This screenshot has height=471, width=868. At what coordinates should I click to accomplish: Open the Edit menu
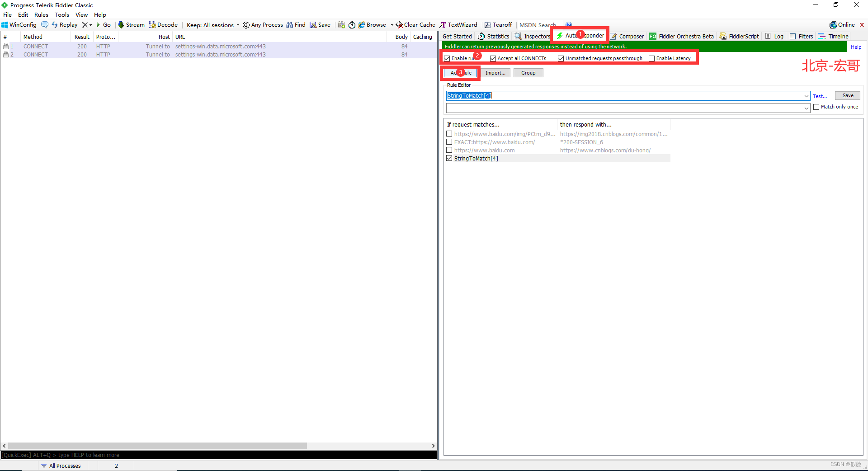click(23, 14)
